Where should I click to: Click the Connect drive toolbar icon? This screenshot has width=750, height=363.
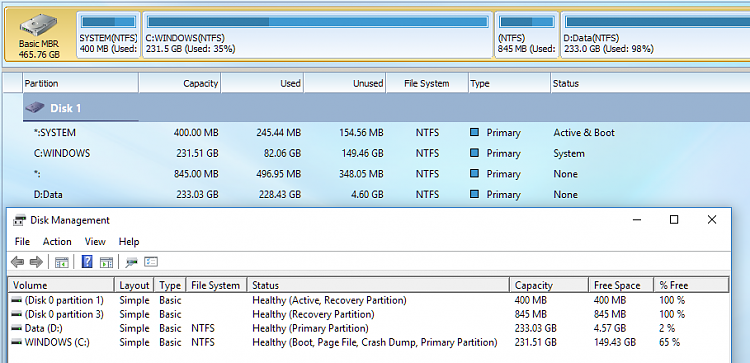point(131,262)
